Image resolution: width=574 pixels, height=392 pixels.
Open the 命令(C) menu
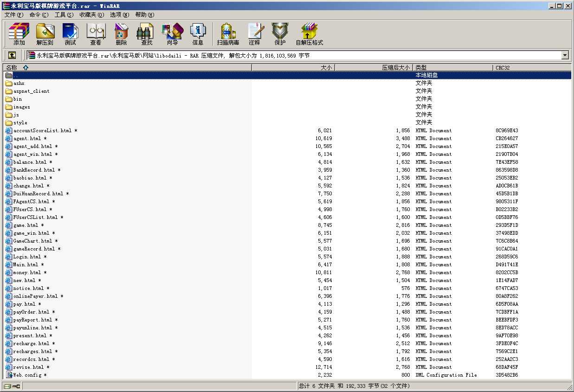[39, 14]
